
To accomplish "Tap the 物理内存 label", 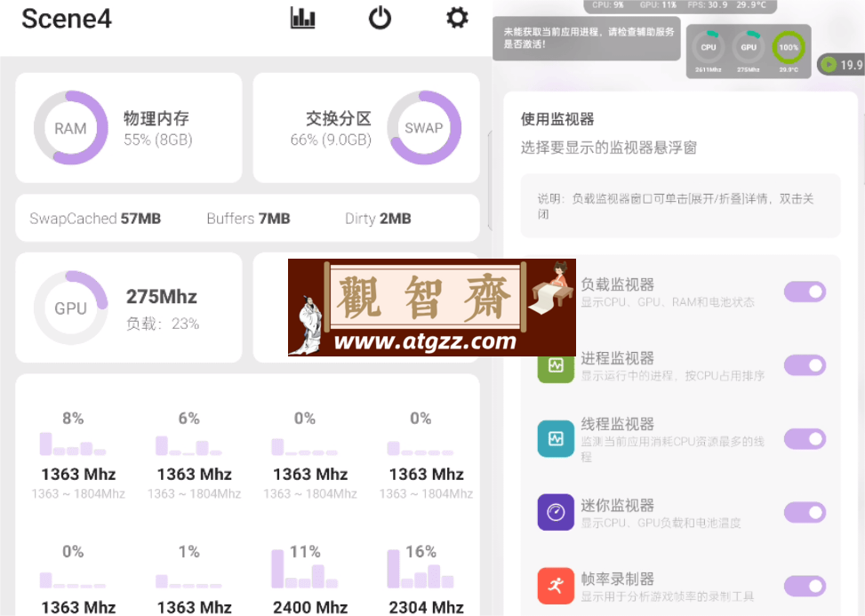I will [x=156, y=118].
